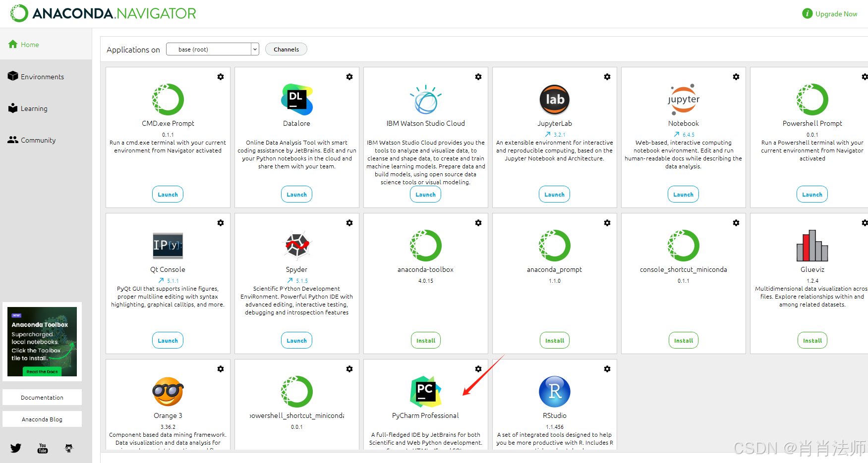
Task: Install Glueviz
Action: tap(812, 340)
